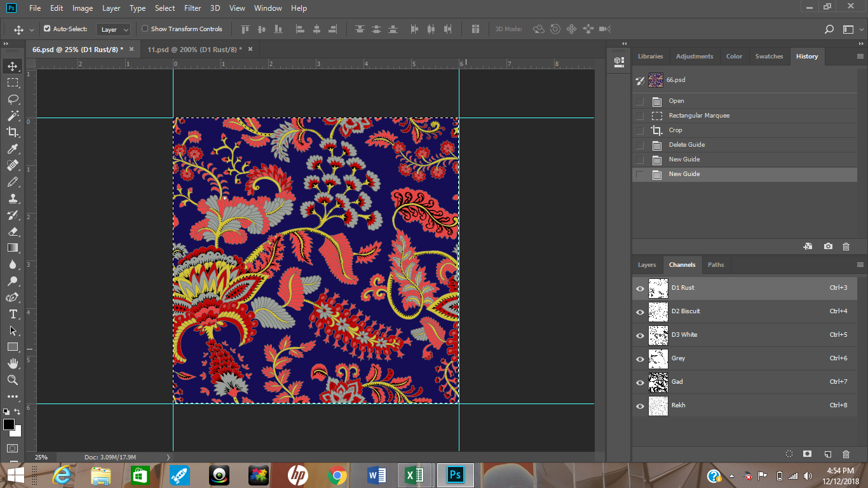Select the Rectangle shape tool
The image size is (868, 488).
tap(13, 347)
